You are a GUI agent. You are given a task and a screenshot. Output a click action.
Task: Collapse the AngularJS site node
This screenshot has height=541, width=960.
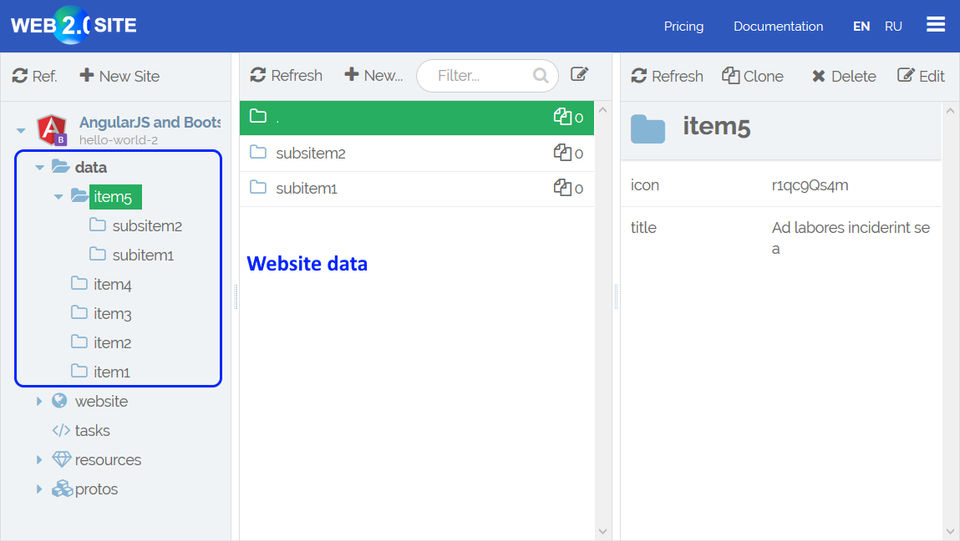(21, 130)
